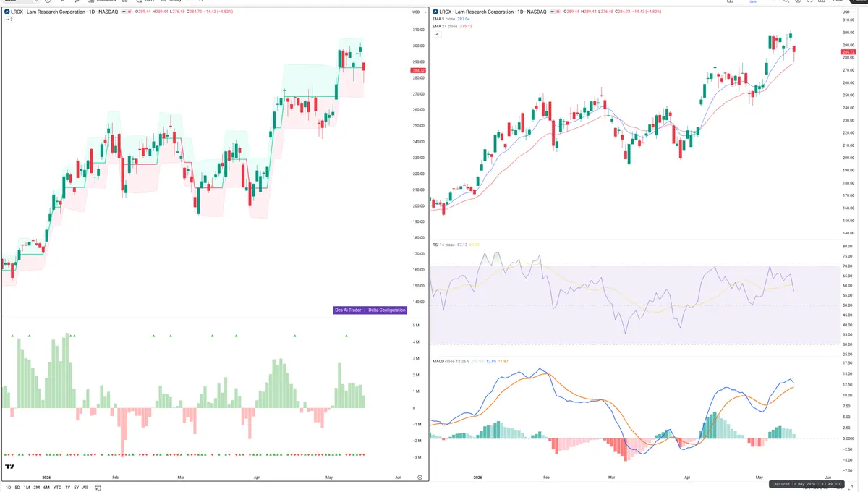Click the TradingView logo in left chart
The width and height of the screenshot is (868, 492).
10,467
